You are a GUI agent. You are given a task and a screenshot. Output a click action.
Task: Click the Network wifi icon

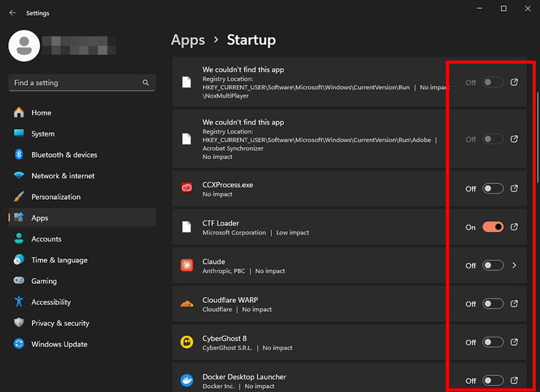pyautogui.click(x=19, y=175)
